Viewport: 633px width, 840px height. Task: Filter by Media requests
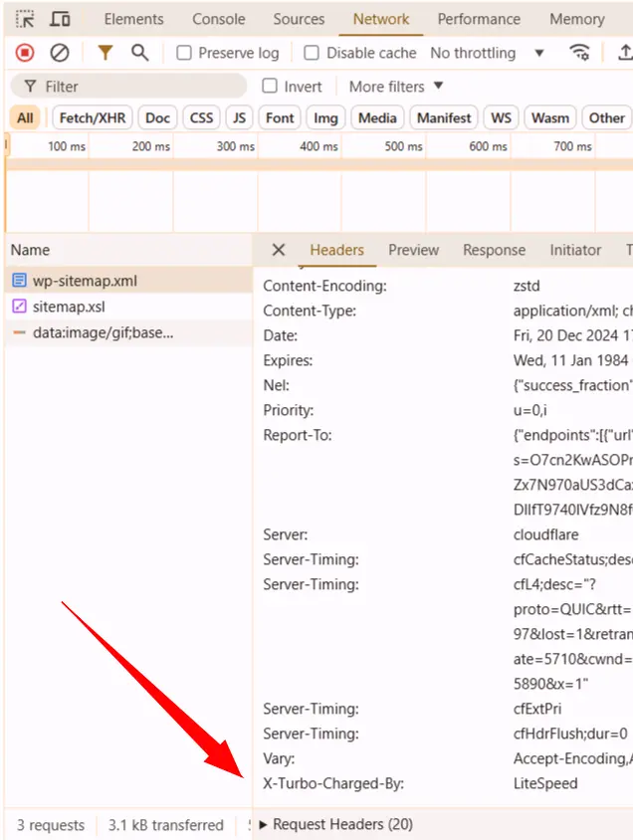tap(377, 117)
